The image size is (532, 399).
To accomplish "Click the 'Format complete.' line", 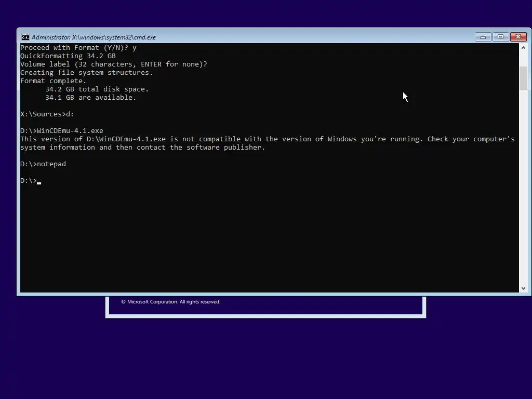I will 54,81.
